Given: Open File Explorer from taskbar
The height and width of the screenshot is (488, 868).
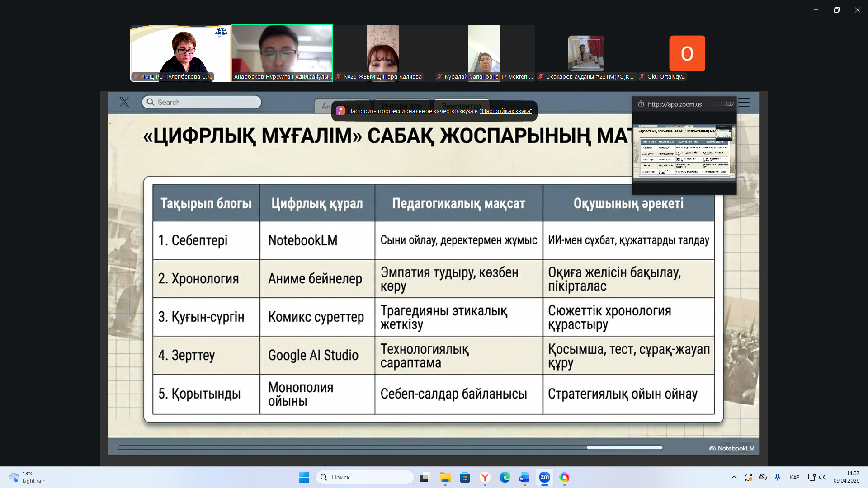Looking at the screenshot, I should pos(445,477).
